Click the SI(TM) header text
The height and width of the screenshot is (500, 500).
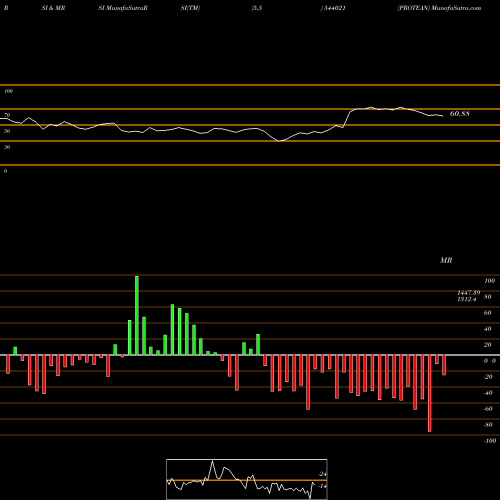190,8
